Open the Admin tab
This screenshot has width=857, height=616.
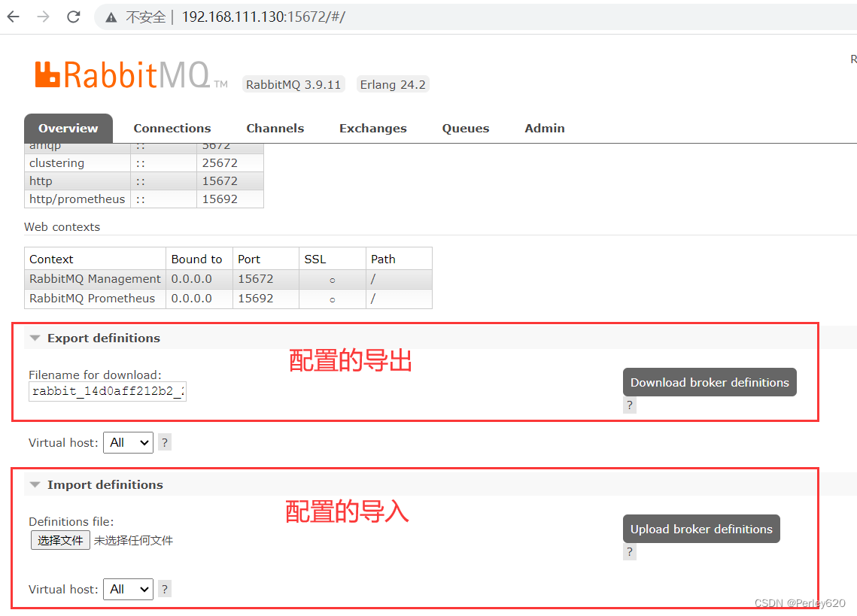coord(545,129)
